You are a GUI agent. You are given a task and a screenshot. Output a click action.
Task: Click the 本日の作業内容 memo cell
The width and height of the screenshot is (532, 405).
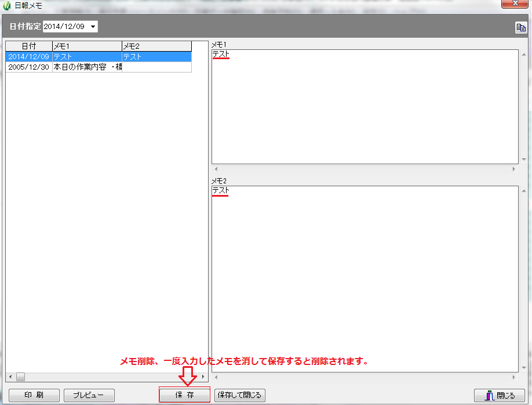(87, 67)
